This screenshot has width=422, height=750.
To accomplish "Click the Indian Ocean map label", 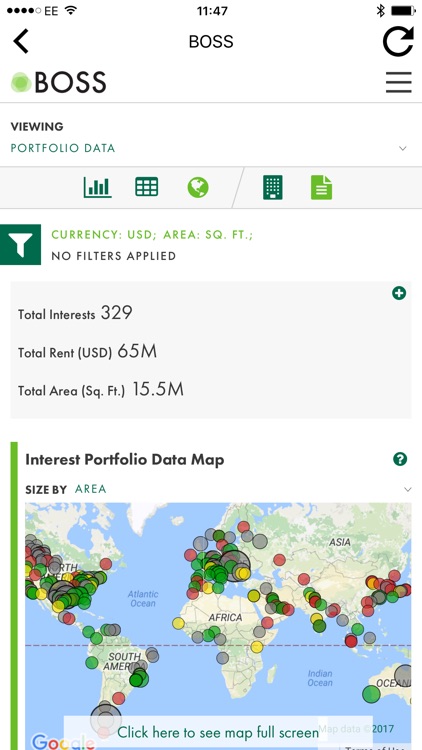I will point(320,678).
